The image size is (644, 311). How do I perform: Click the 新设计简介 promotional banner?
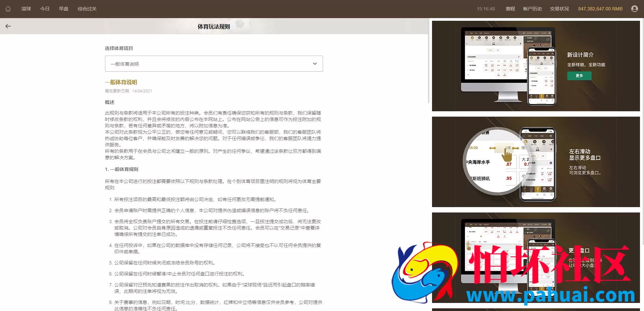click(x=536, y=66)
